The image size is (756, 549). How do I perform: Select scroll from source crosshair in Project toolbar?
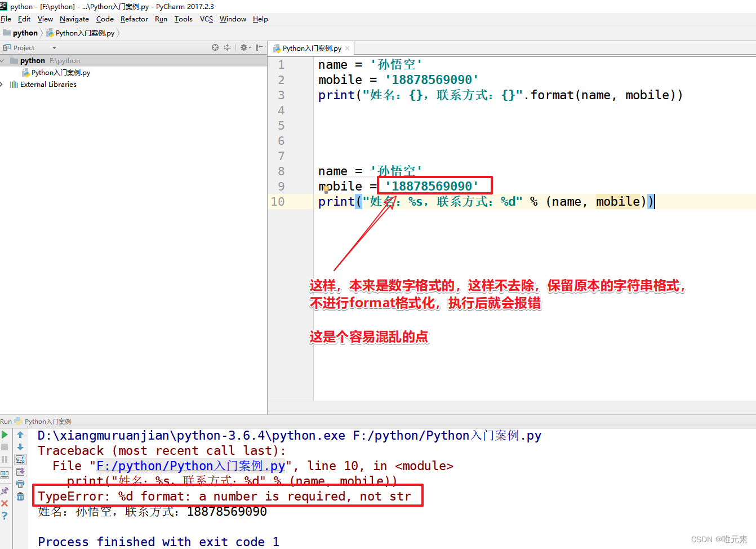(215, 47)
